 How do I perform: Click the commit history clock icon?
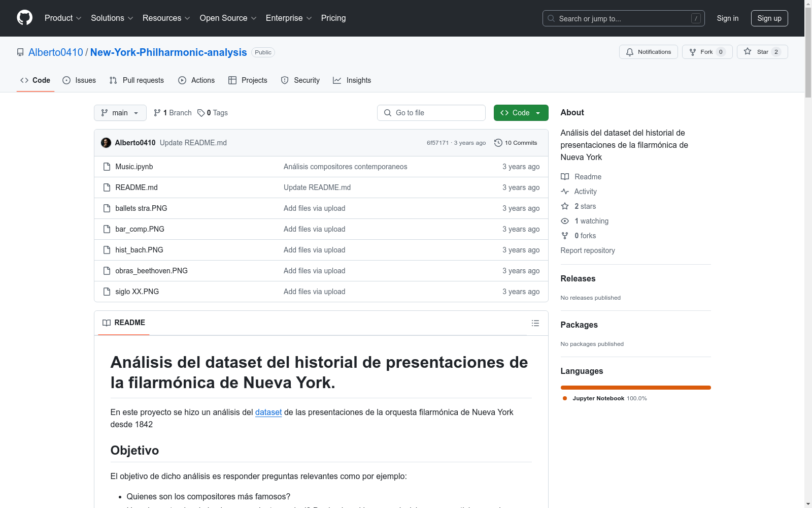pos(498,143)
